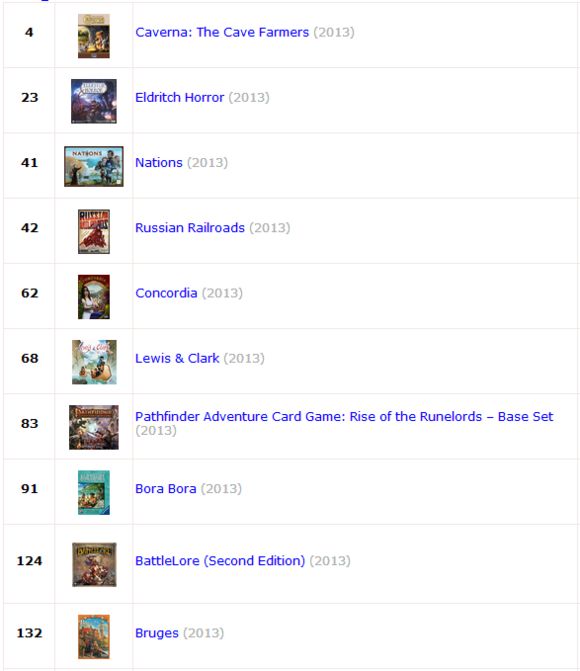Click the Bora Bora cover thumbnail
This screenshot has width=580, height=671.
click(94, 493)
